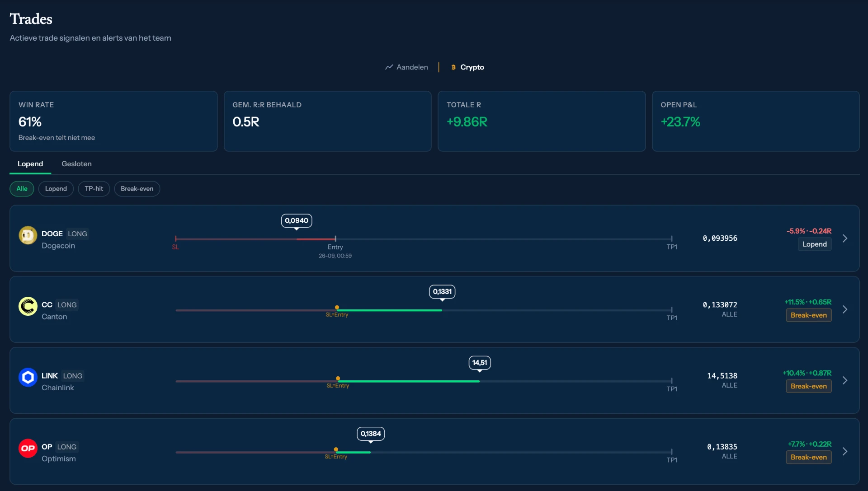Click the 0,1384 price marker on OP bar
This screenshot has width=868, height=491.
(x=371, y=434)
